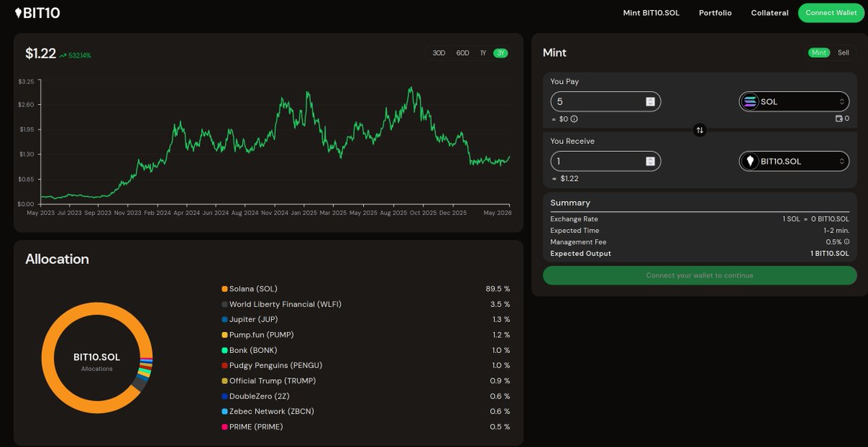868x447 pixels.
Task: Click the Pudgy Penguins (PENGU) label
Action: [276, 365]
